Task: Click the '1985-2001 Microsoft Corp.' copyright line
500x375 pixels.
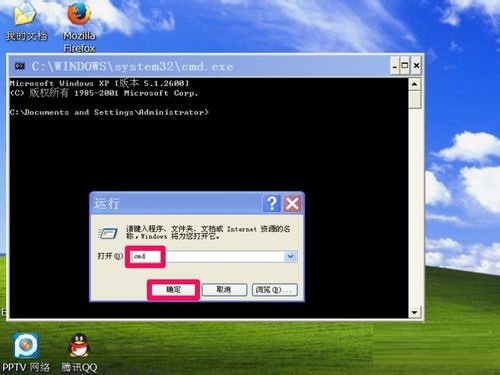Action: 104,93
